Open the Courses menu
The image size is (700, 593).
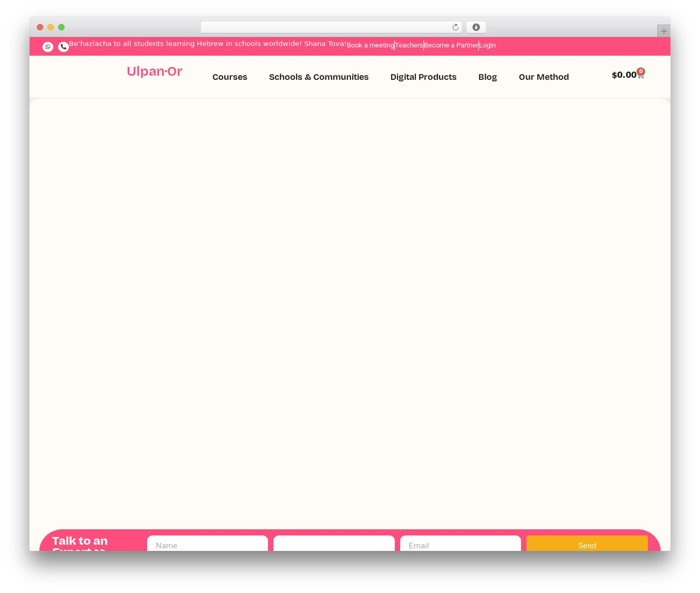tap(230, 77)
